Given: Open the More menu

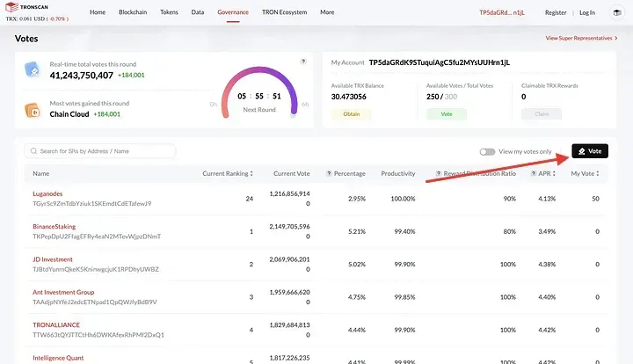Looking at the screenshot, I should point(327,12).
